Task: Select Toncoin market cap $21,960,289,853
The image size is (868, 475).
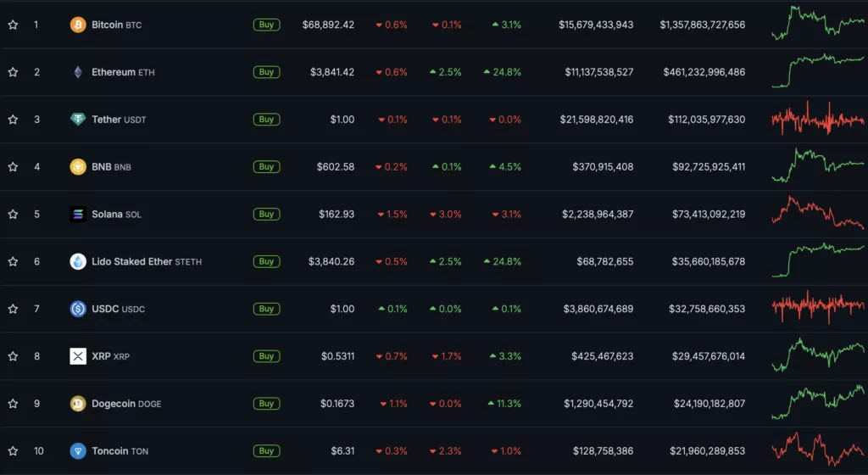Action: click(708, 450)
